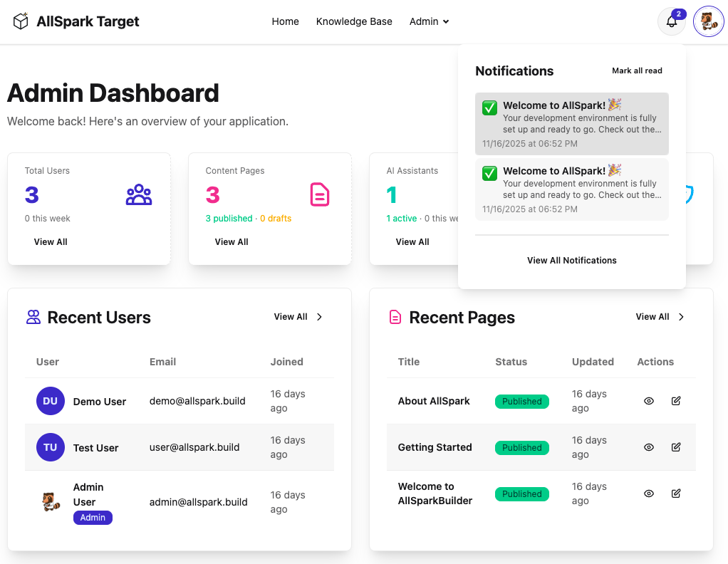
Task: Click the Recent Pages document icon
Action: pos(395,317)
